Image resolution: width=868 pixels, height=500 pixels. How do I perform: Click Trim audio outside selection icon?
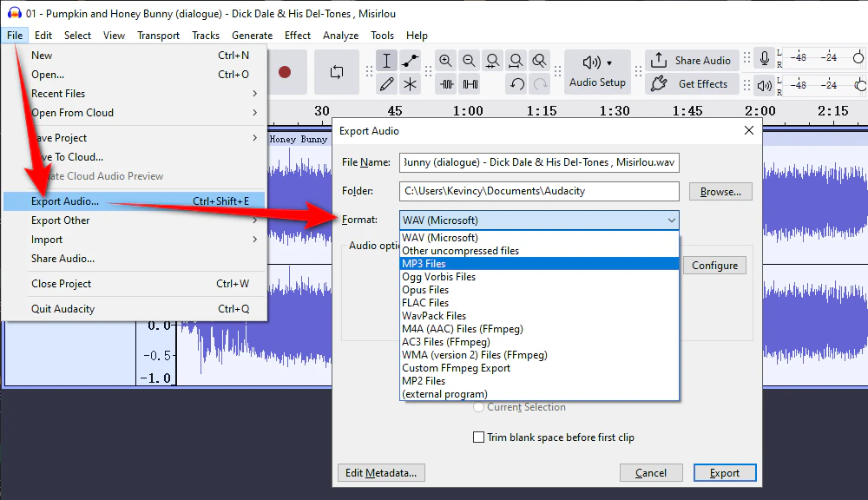pos(447,84)
